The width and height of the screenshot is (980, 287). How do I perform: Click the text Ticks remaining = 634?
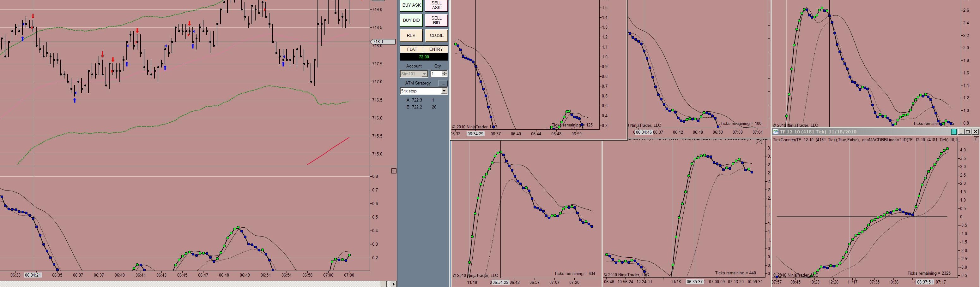point(574,273)
